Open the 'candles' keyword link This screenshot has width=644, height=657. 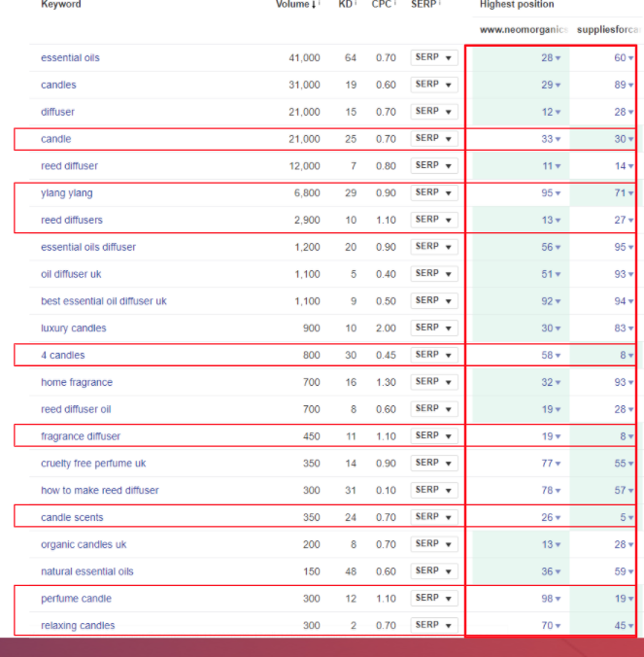58,86
